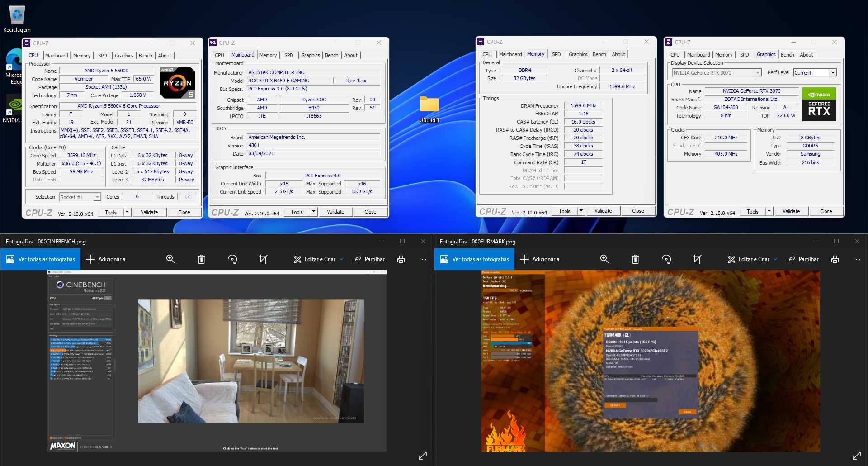Delete the Furmark photo with the trash icon

click(x=635, y=259)
